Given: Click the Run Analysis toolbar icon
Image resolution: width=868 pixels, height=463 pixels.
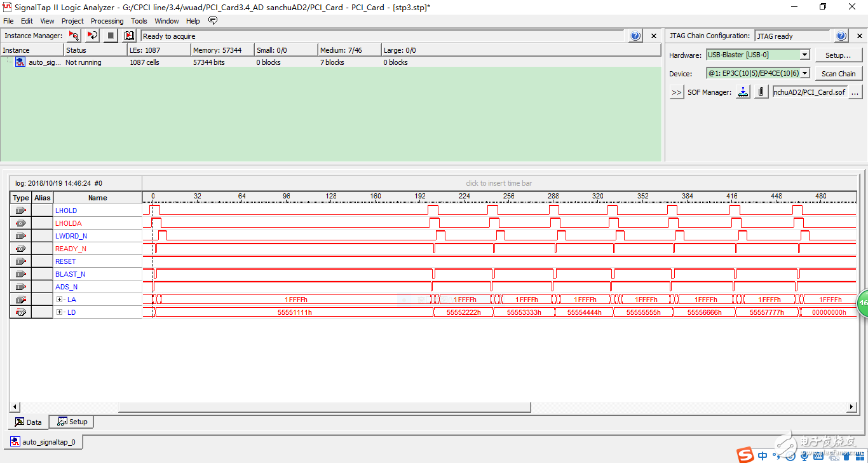Looking at the screenshot, I should (74, 36).
